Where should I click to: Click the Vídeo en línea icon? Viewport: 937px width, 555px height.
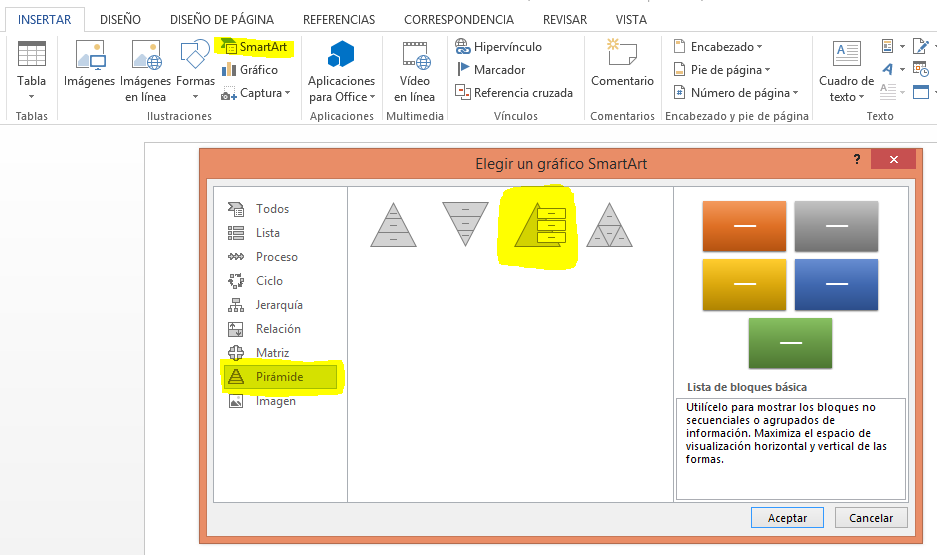[415, 55]
